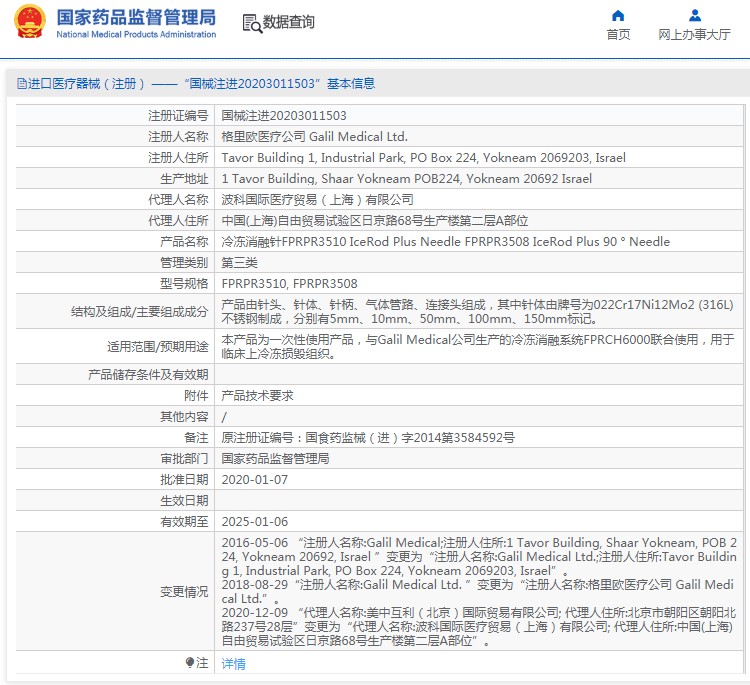Click address Tavor Building 1, Industrial Park

423,158
